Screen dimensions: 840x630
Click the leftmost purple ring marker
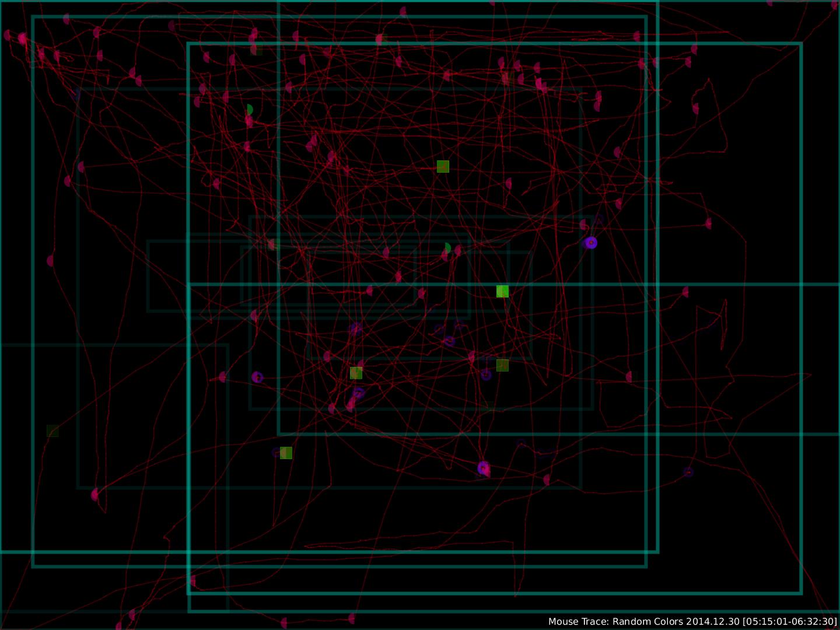[x=257, y=377]
